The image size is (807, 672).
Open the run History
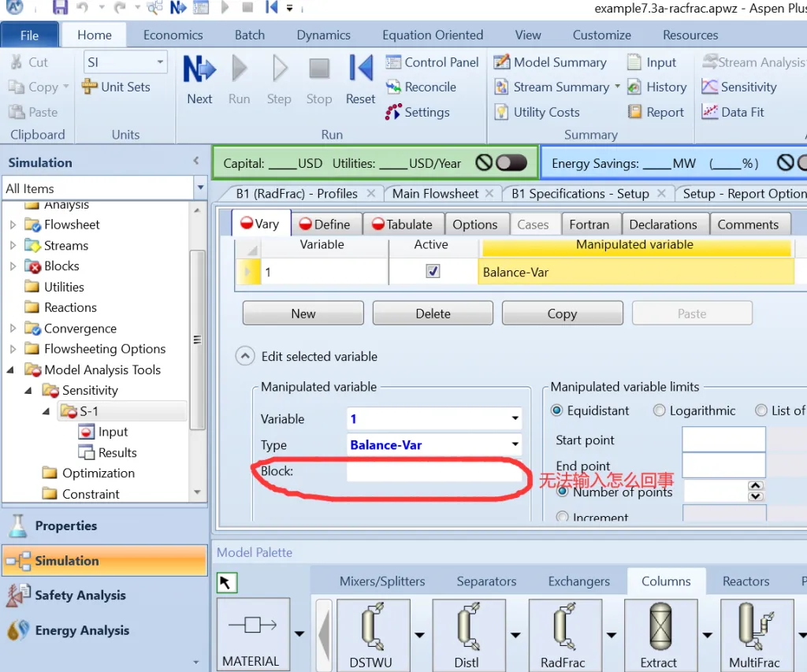656,87
